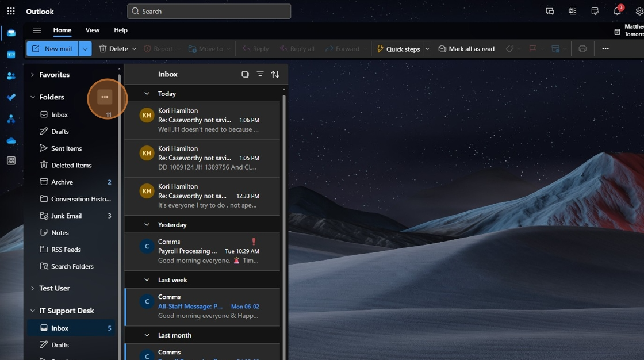Open notifications bell with badge 3
The height and width of the screenshot is (360, 644).
pyautogui.click(x=618, y=10)
